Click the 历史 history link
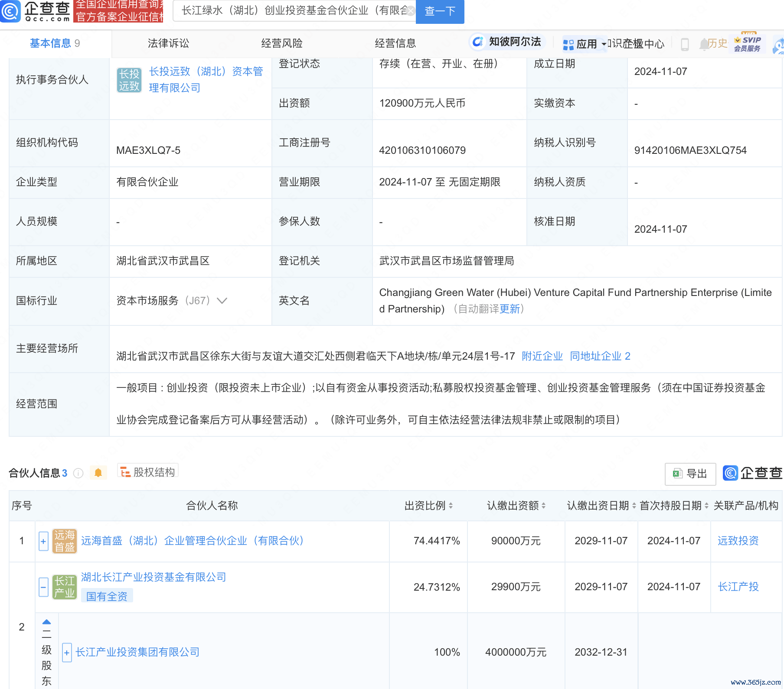The image size is (784, 689). click(x=717, y=43)
